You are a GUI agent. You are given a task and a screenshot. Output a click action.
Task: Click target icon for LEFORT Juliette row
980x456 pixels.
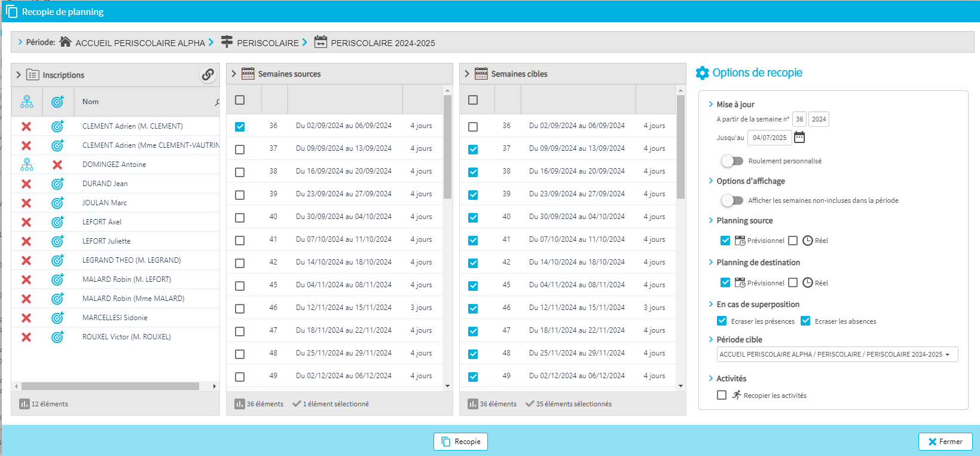[x=57, y=241]
